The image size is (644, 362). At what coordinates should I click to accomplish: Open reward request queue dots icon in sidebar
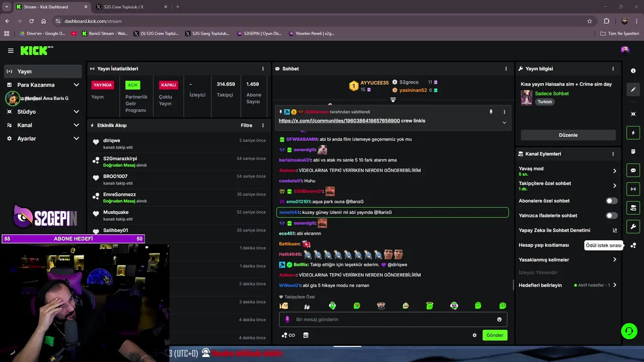click(633, 245)
